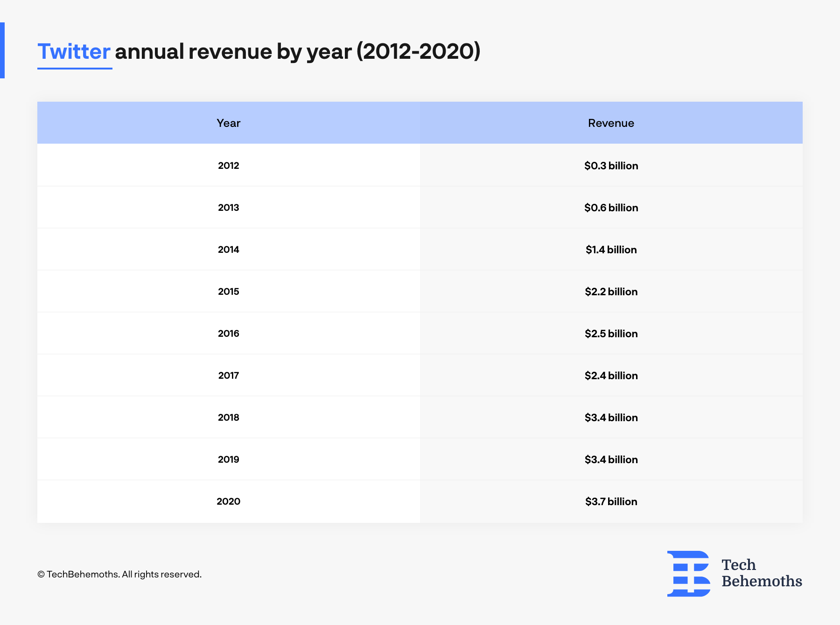The height and width of the screenshot is (625, 840).
Task: Click the 2019 row's $3.4 billion value
Action: 611,459
